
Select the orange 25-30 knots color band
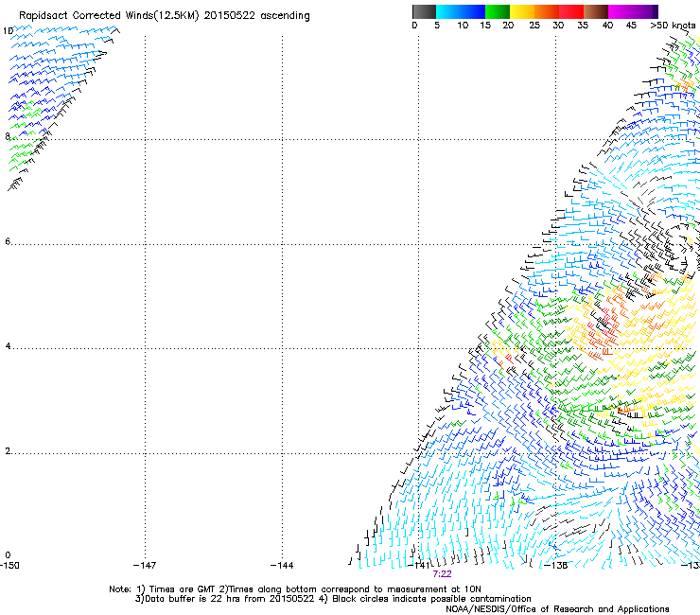coord(547,11)
